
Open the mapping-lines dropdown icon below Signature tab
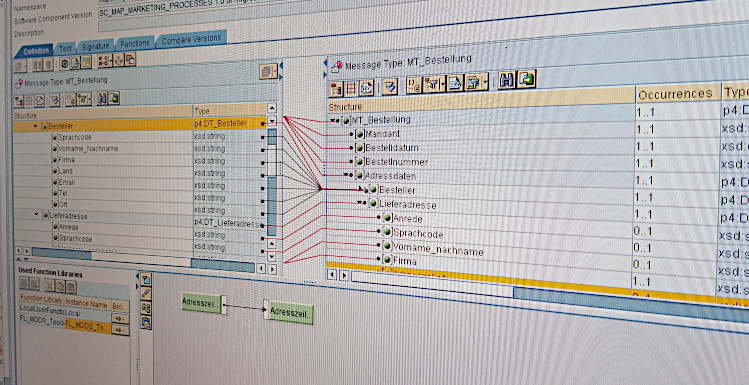pyautogui.click(x=105, y=61)
